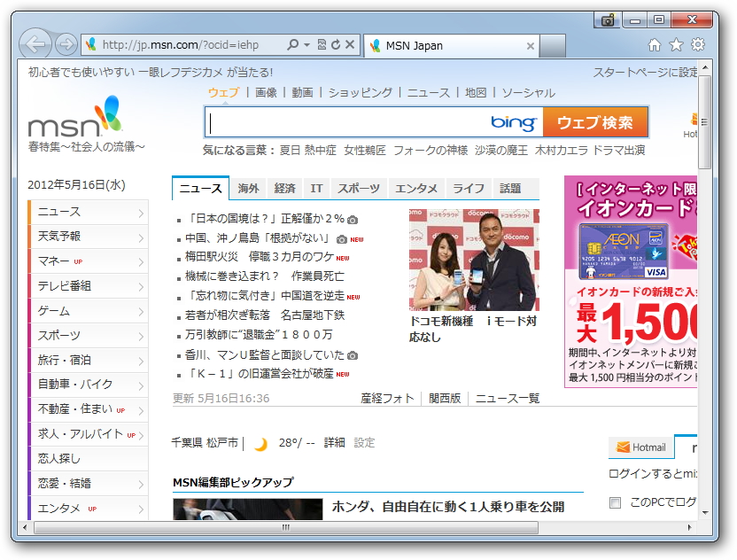
Task: Click the AEON card advertisement banner
Action: [x=631, y=282]
